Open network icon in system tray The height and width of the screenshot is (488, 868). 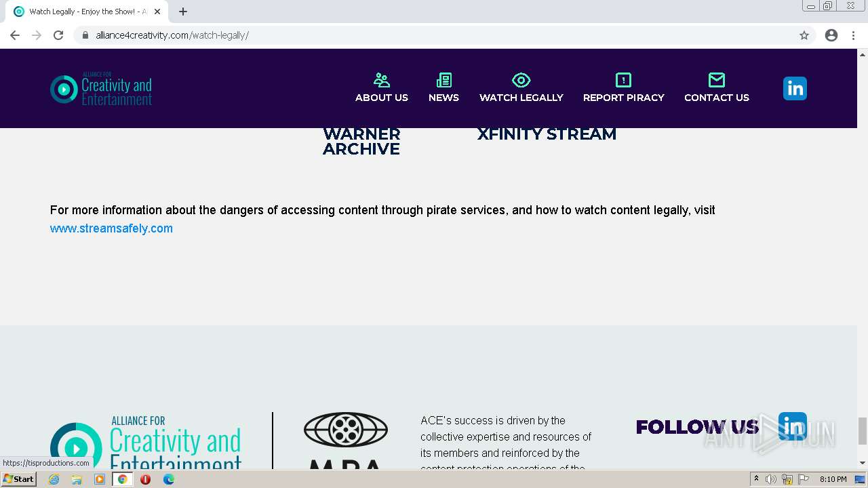pos(787,479)
